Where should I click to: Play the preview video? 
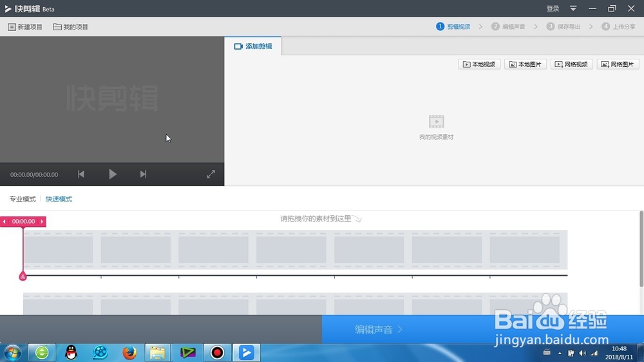(113, 174)
